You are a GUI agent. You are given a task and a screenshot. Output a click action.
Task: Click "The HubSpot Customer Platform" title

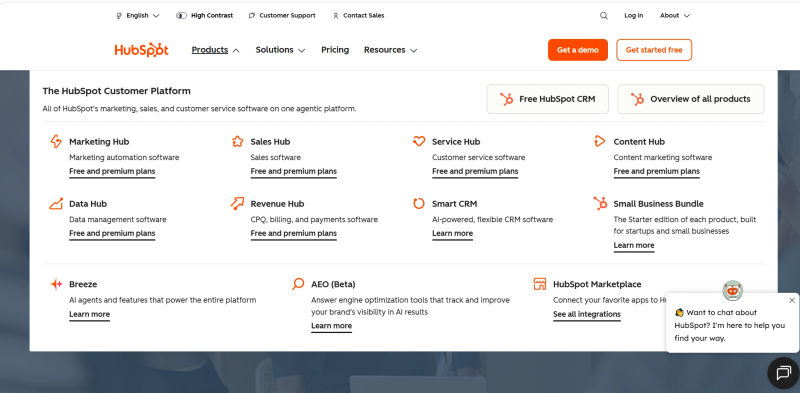coord(116,91)
